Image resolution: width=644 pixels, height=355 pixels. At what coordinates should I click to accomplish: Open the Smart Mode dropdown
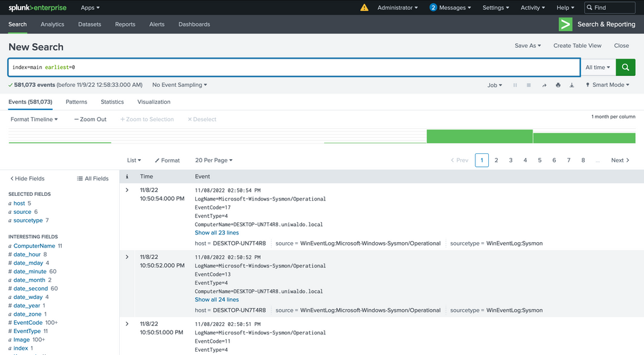608,85
